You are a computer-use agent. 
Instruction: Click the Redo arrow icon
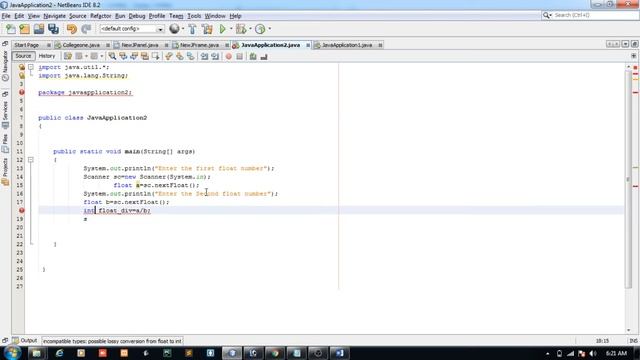tap(86, 29)
